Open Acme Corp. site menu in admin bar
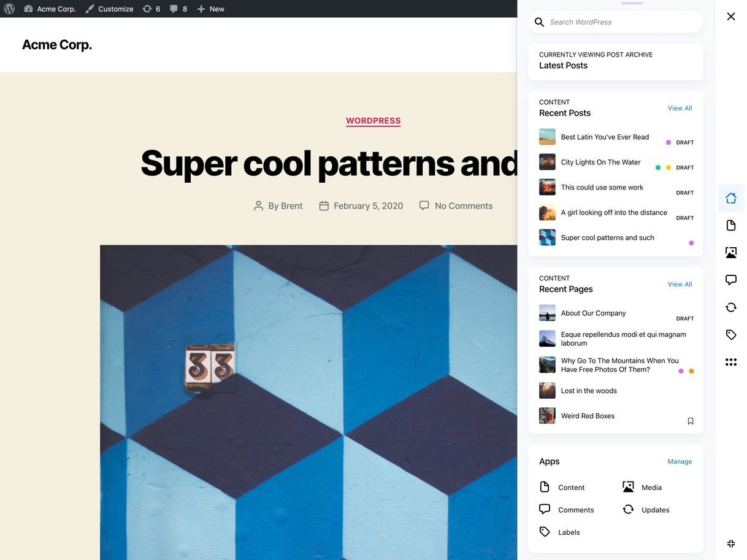Image resolution: width=747 pixels, height=560 pixels. (x=50, y=9)
